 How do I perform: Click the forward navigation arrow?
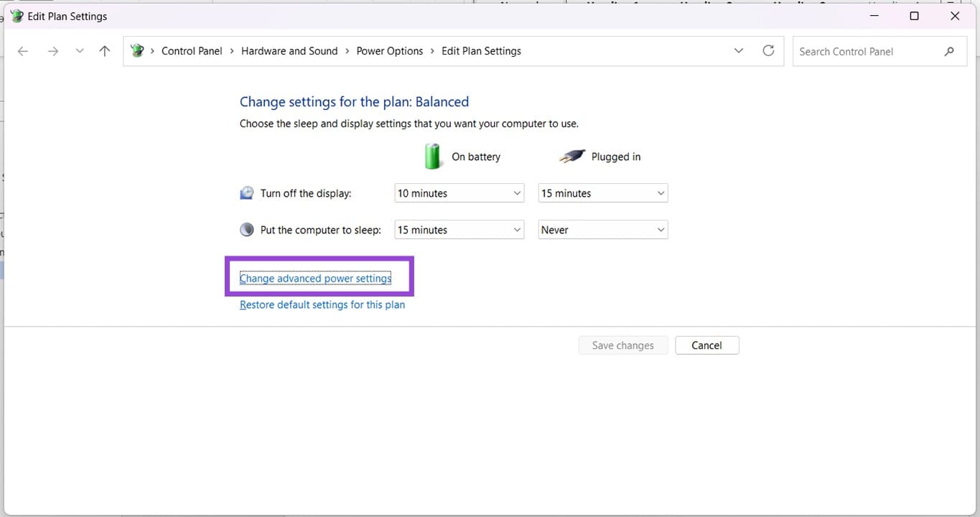point(52,51)
